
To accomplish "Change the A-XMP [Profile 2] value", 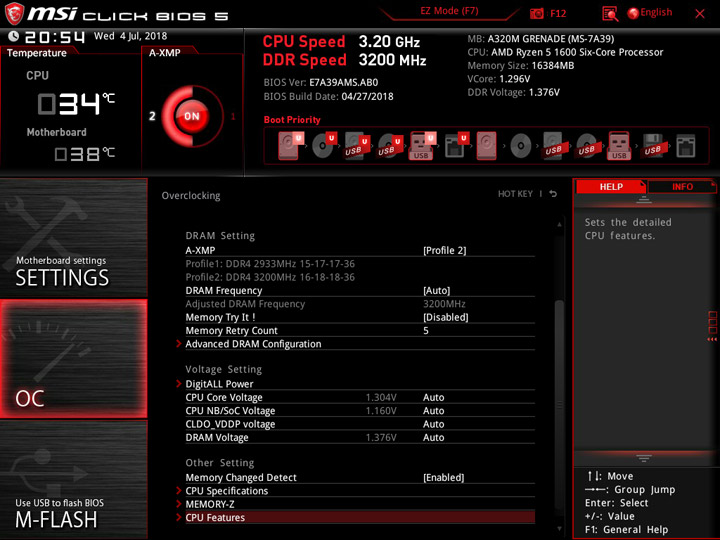I will coord(444,250).
